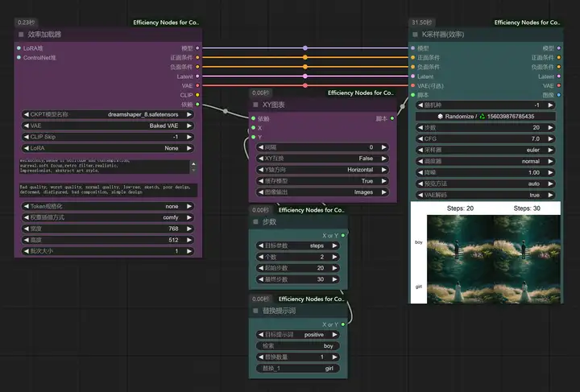Click the 脚本 output port on XY图表
Viewport: 580px width, 392px height.
392,118
